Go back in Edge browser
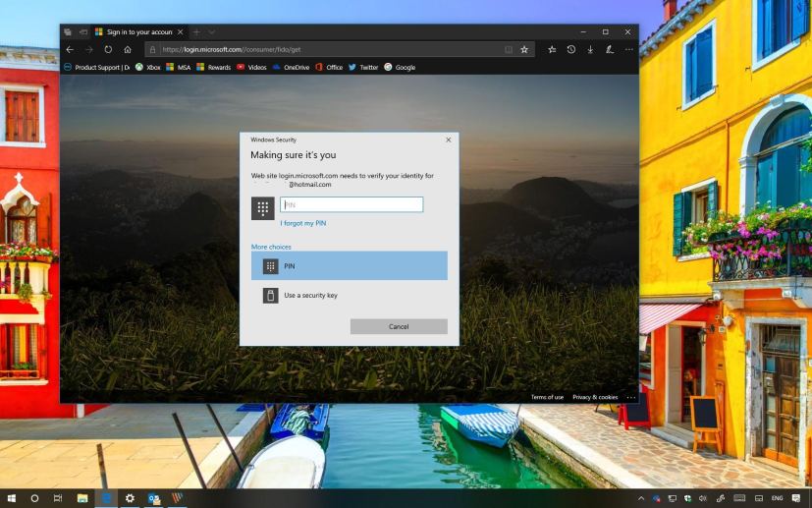Viewport: 812px width, 508px height. coord(70,50)
